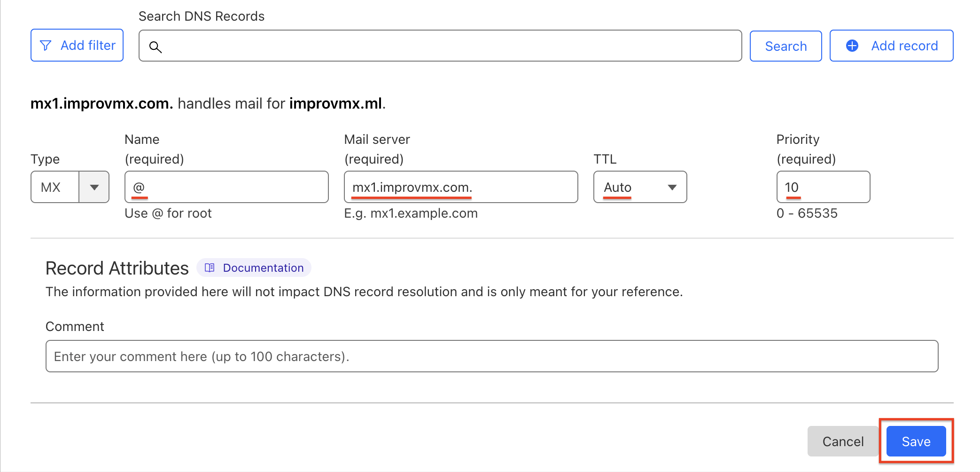Expand the Type dropdown arrow next to MX
Image resolution: width=980 pixels, height=472 pixels.
point(94,187)
